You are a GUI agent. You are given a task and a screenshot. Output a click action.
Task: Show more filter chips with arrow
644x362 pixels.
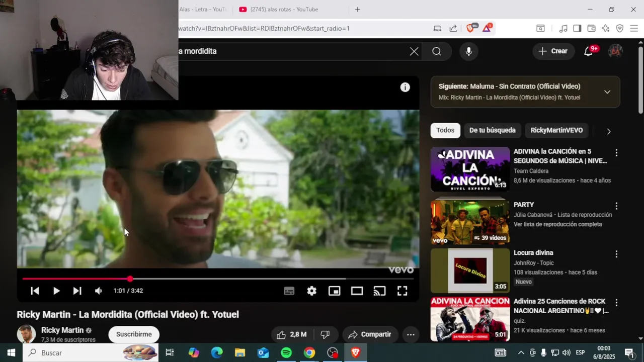608,131
